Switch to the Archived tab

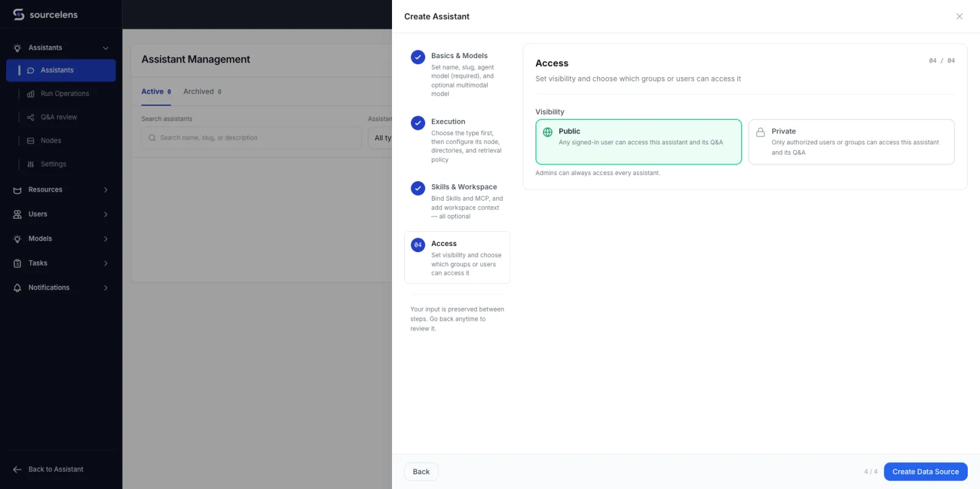(x=202, y=92)
